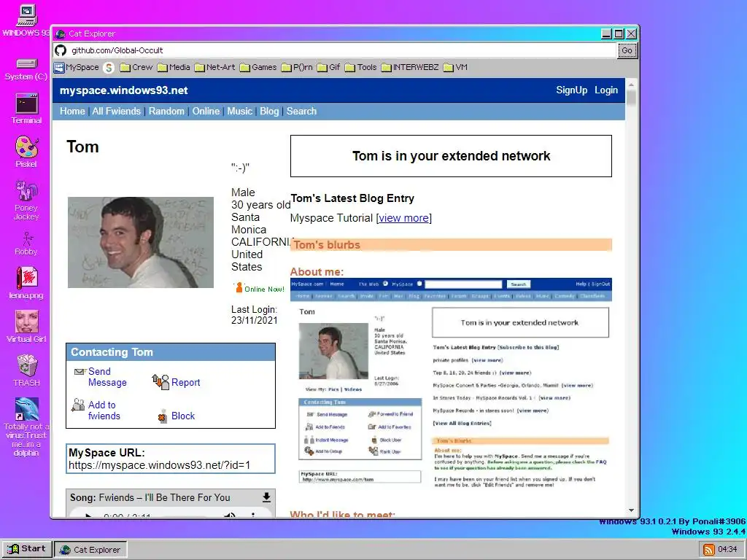Viewport: 747px width, 560px height.
Task: Open the Gif bookmarks folder
Action: 329,68
